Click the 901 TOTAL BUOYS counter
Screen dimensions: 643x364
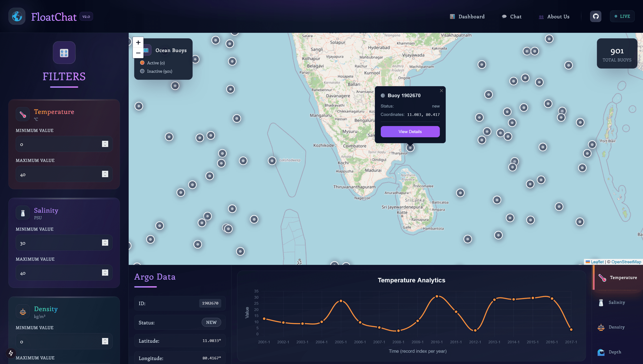point(617,54)
